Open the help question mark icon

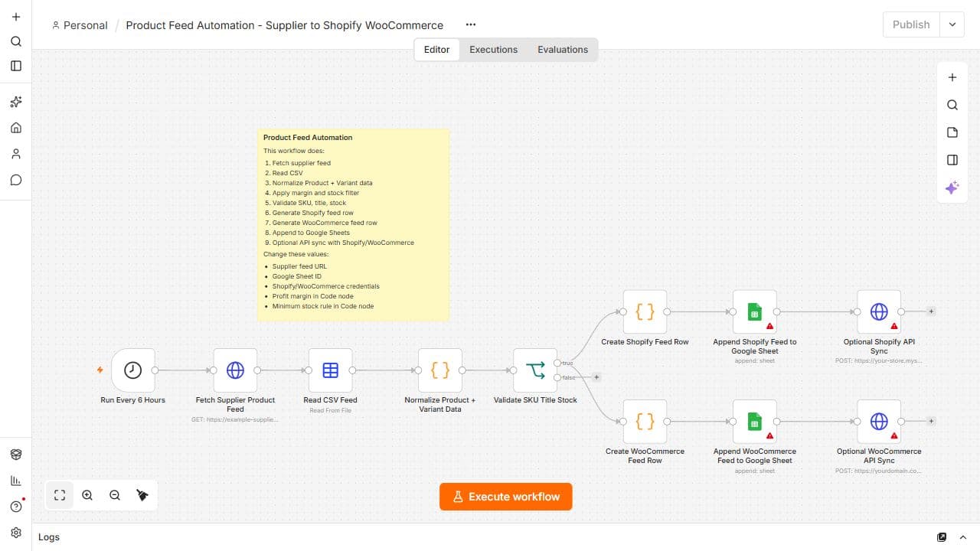pos(16,507)
